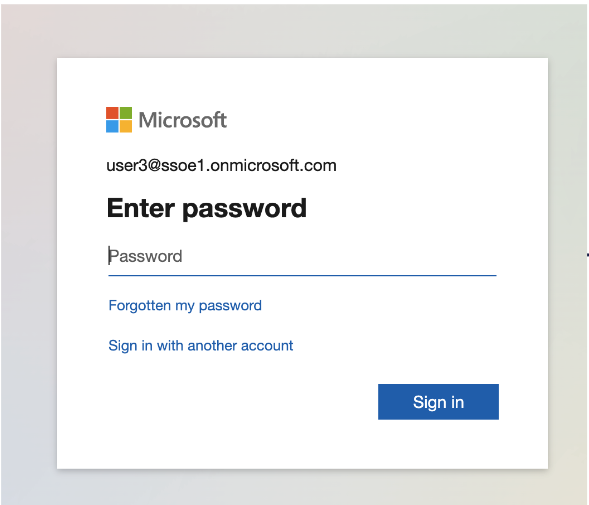This screenshot has width=589, height=505.
Task: Focus the Password input field
Action: 302,257
